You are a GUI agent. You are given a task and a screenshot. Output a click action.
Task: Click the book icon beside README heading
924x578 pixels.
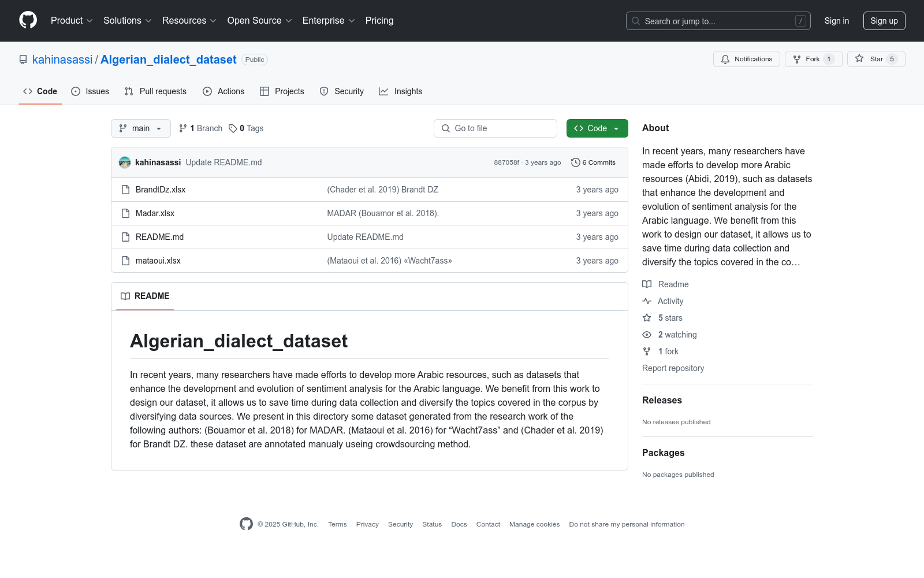tap(125, 296)
